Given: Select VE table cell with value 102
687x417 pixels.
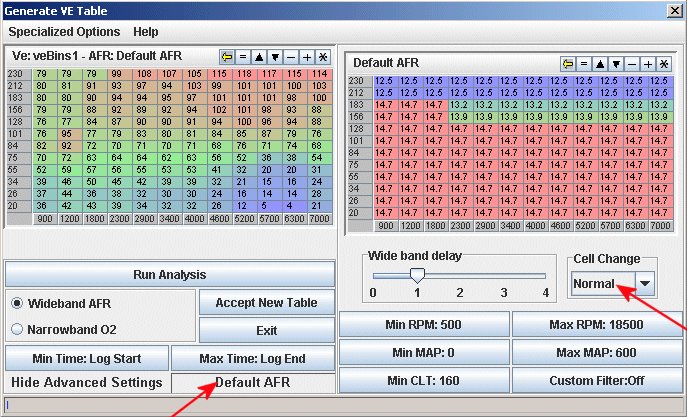Looking at the screenshot, I should [220, 110].
